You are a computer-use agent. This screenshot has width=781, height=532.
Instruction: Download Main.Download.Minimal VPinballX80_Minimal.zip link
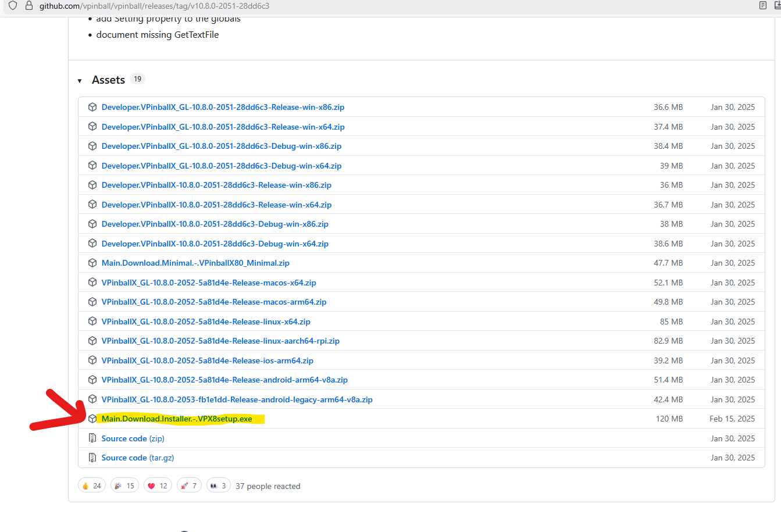pos(195,263)
